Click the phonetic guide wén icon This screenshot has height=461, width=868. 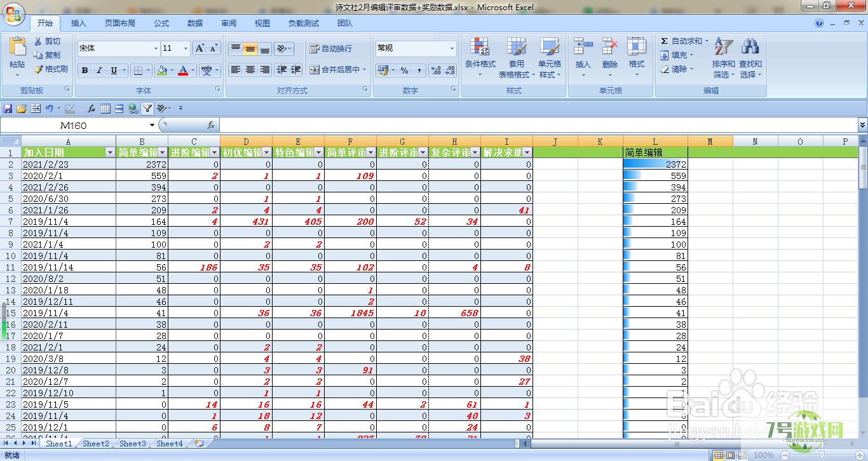click(207, 70)
